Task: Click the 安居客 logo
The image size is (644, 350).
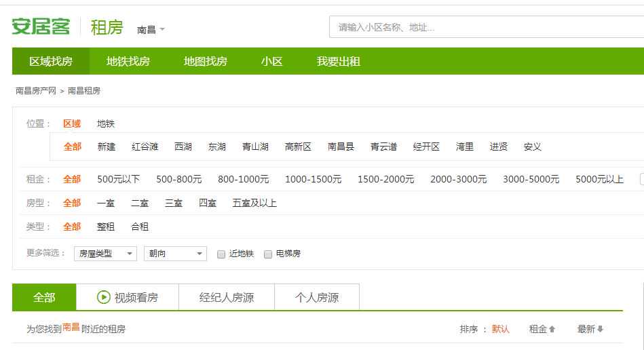Action: (41, 27)
